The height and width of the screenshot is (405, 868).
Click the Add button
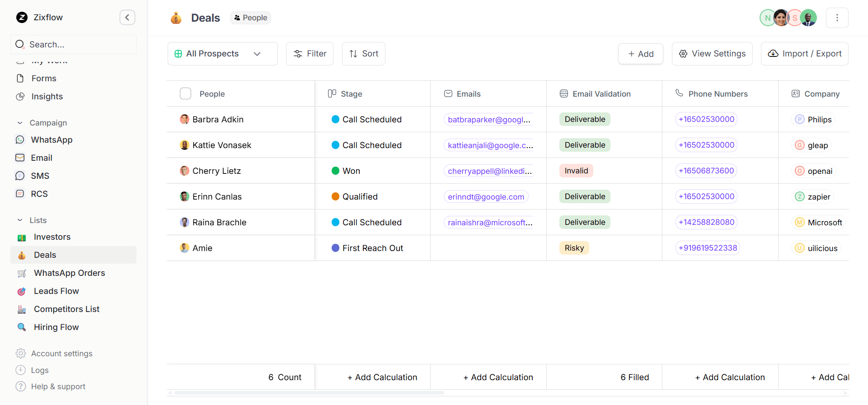[x=640, y=54]
